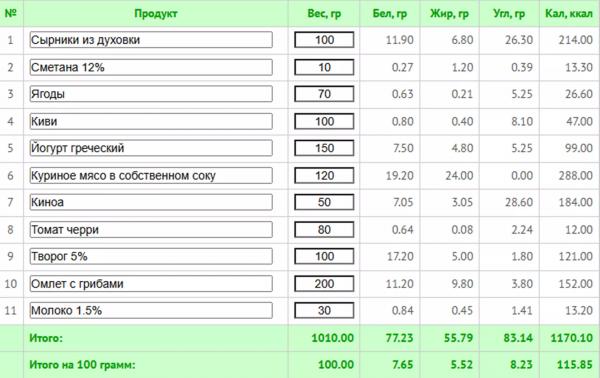
Task: Select calories value 99.00 for Йогурт греческий
Action: click(579, 148)
